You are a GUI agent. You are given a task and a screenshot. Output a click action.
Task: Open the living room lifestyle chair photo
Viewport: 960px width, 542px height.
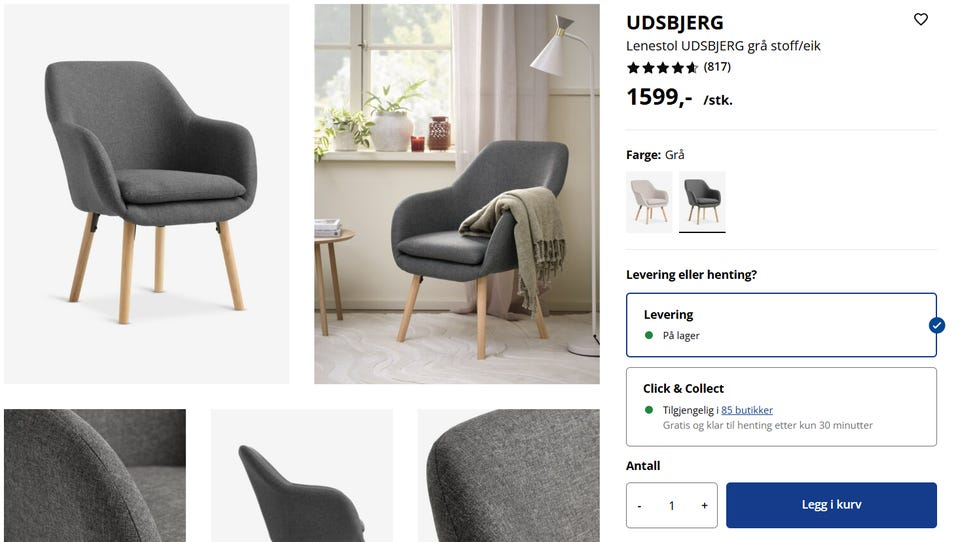(457, 194)
